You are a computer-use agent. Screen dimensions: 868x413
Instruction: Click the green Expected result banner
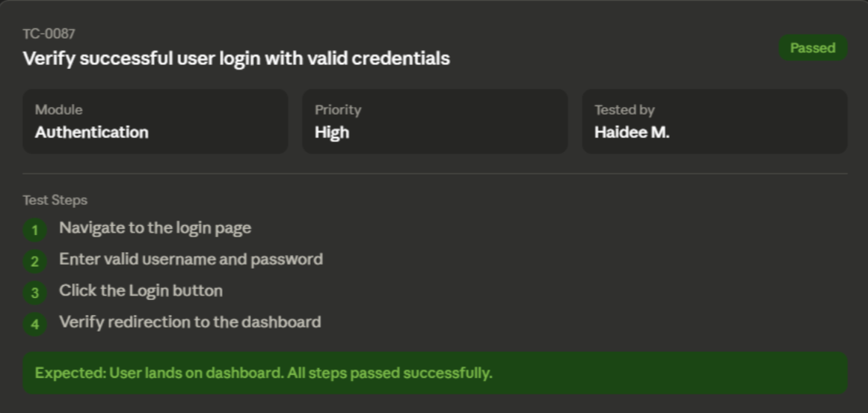(434, 373)
